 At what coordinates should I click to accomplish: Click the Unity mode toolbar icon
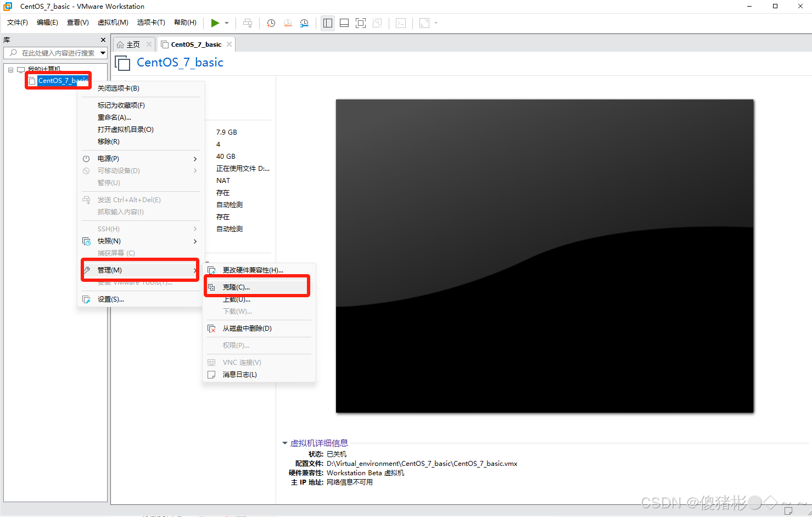coord(377,23)
